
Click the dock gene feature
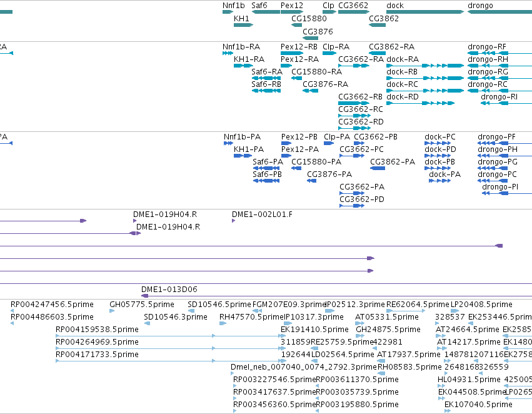point(425,13)
